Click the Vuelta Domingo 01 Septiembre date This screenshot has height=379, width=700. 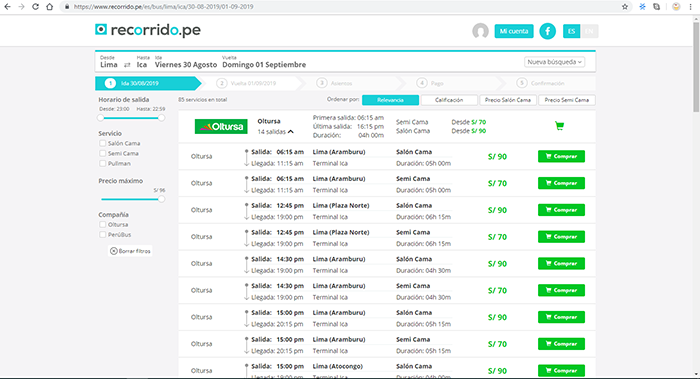(x=264, y=62)
